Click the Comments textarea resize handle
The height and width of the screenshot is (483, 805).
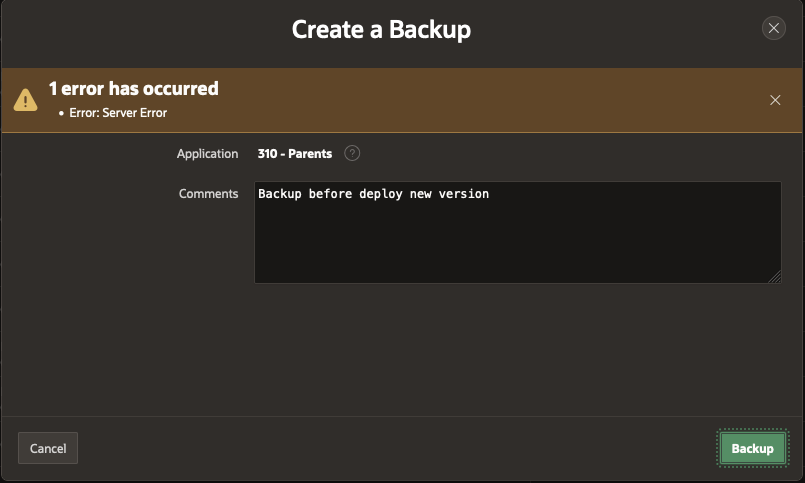[x=775, y=277]
